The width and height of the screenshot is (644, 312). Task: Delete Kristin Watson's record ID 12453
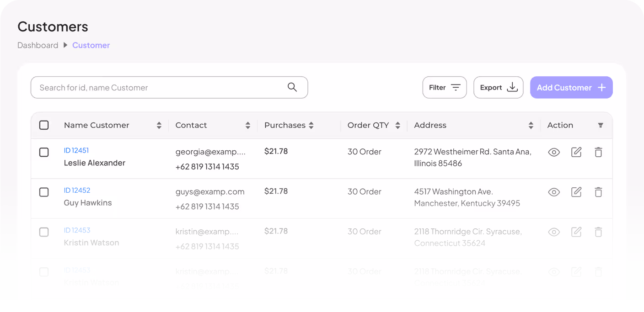coord(598,232)
